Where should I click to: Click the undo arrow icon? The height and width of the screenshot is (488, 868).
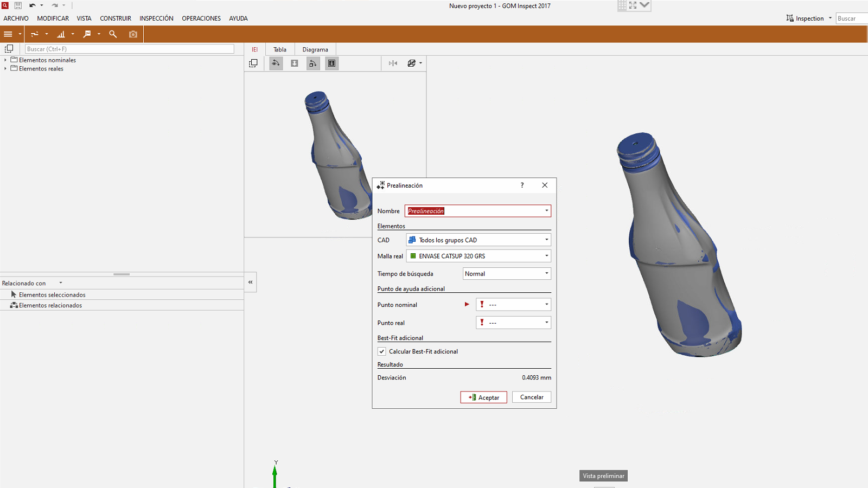tap(33, 5)
